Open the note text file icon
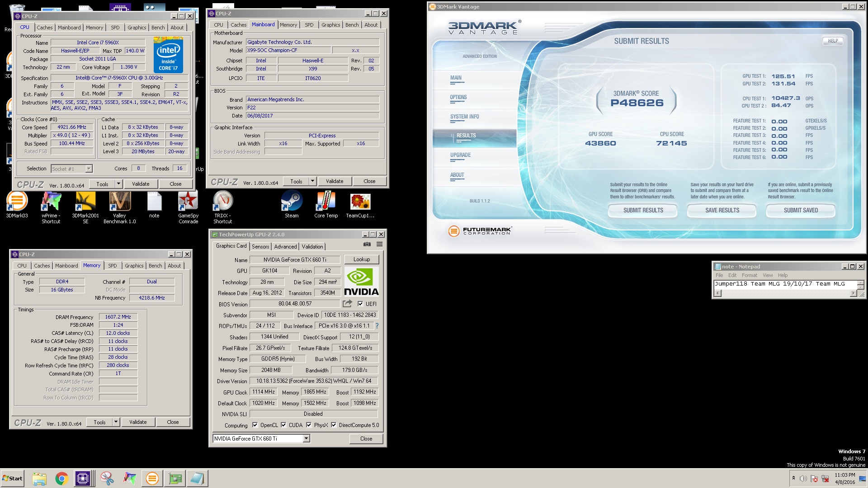 154,205
